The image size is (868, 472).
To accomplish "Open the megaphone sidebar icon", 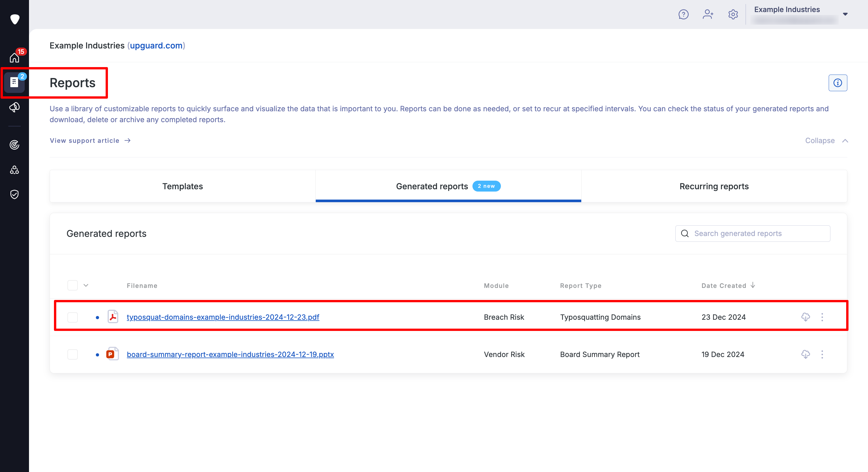I will (x=14, y=108).
